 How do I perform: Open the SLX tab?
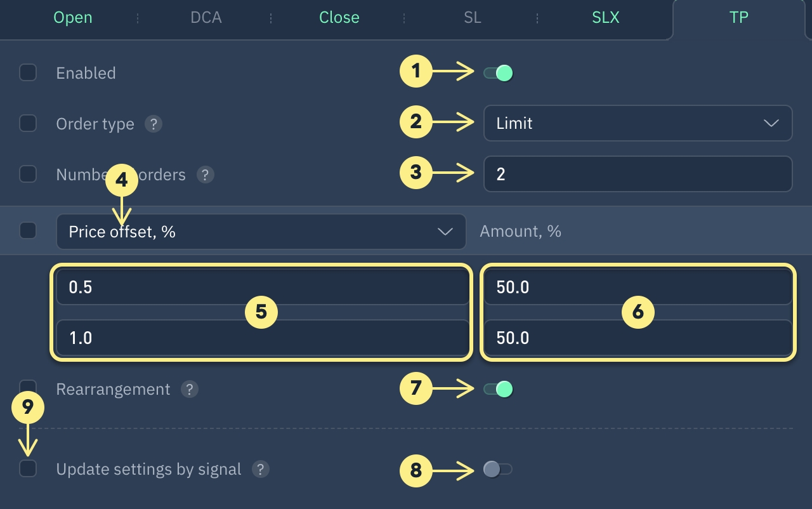pyautogui.click(x=605, y=18)
